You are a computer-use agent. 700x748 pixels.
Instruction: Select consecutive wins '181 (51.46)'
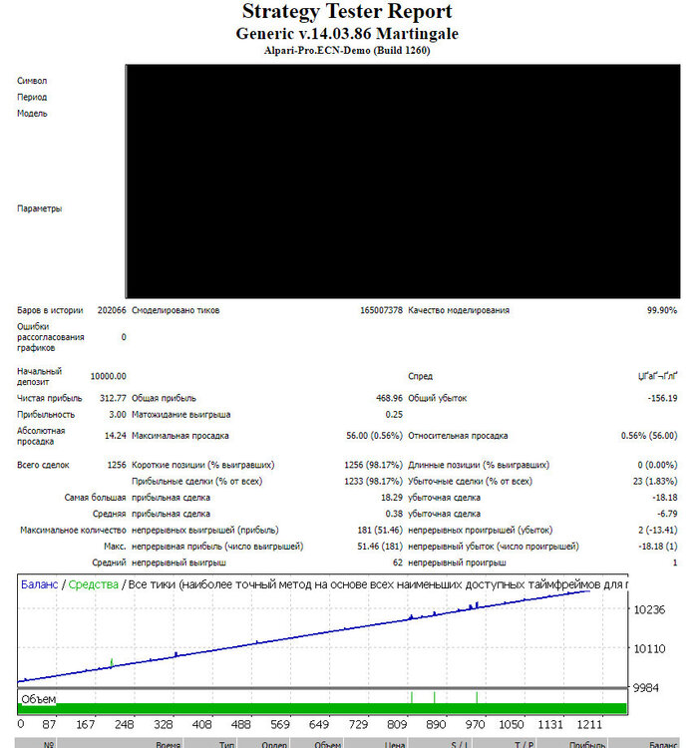(x=380, y=530)
